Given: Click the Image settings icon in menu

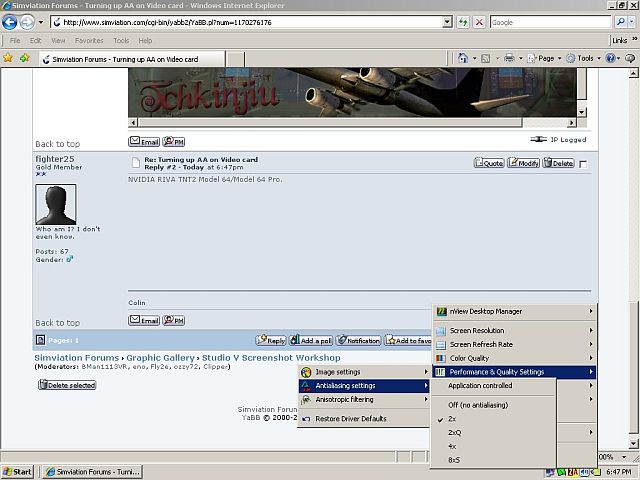Looking at the screenshot, I should [x=306, y=372].
